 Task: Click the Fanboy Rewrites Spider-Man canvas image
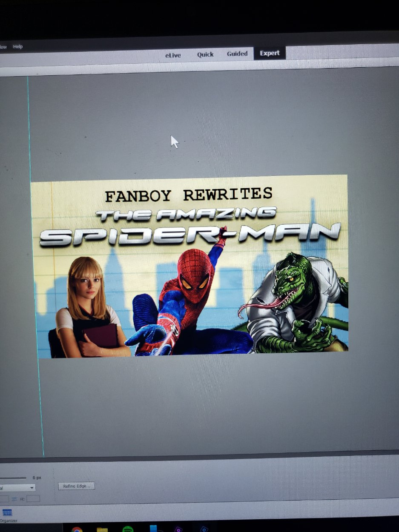(189, 266)
